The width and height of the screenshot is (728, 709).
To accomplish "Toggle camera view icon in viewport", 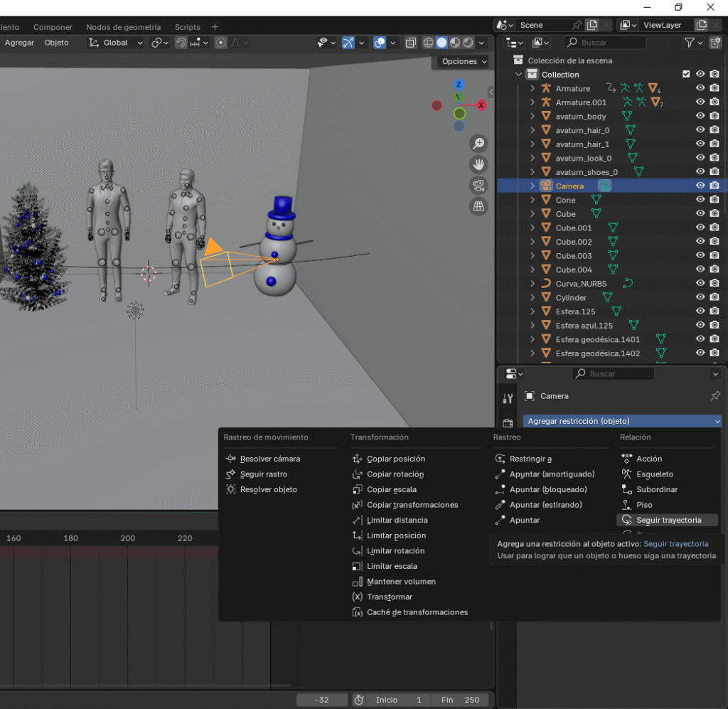I will pyautogui.click(x=478, y=186).
